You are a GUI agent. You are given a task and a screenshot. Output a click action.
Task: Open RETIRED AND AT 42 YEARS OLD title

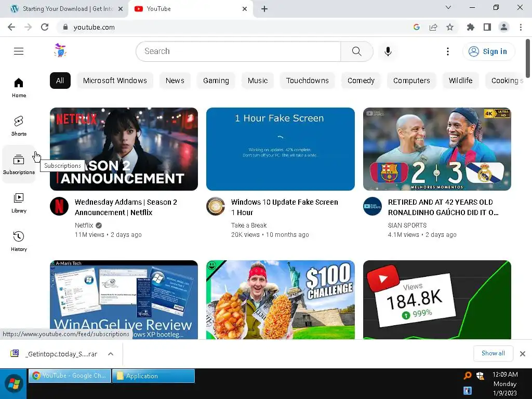(444, 207)
